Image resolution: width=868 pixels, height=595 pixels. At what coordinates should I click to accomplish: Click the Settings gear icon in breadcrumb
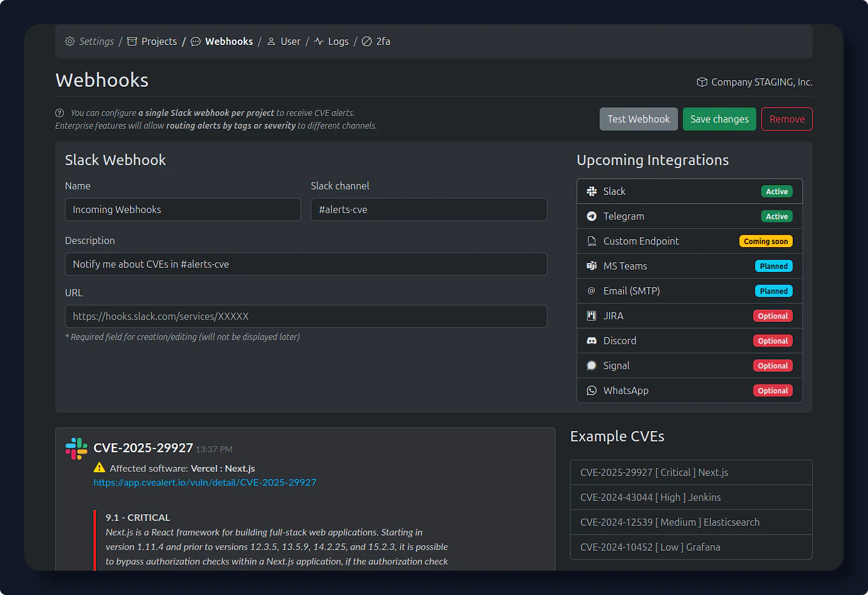(x=70, y=41)
